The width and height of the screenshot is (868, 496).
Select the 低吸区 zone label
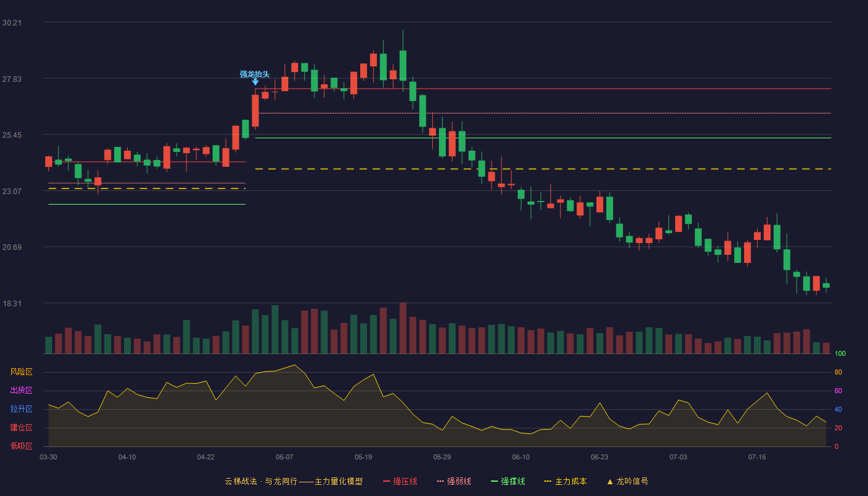pyautogui.click(x=21, y=446)
